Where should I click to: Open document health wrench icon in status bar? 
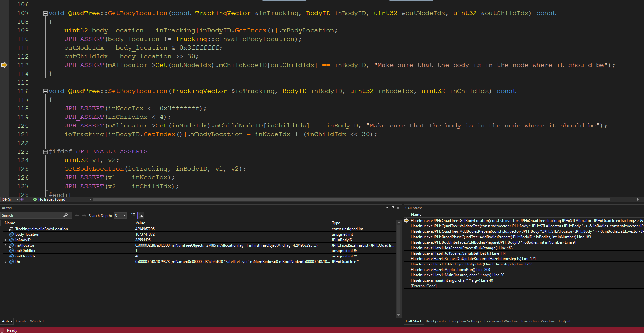tap(22, 199)
